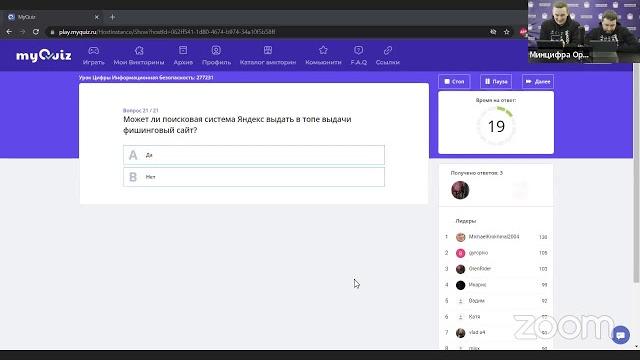Click quiz title Урок Цифры Информационная безопасность

tap(146, 78)
